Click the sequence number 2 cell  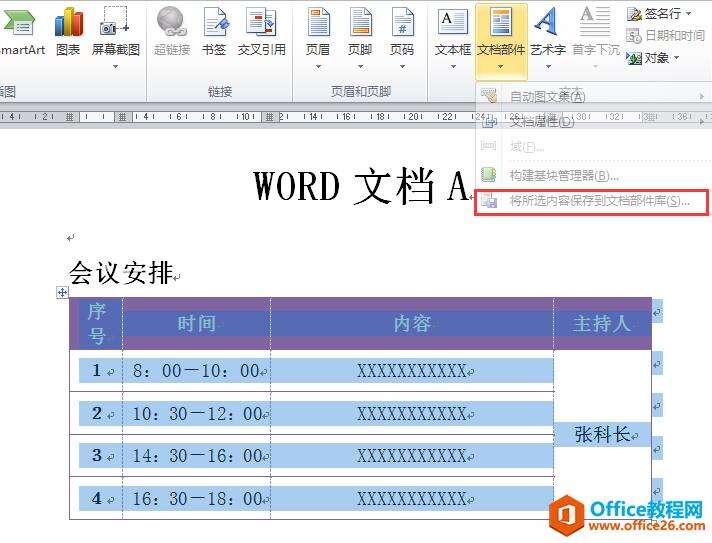coord(96,414)
